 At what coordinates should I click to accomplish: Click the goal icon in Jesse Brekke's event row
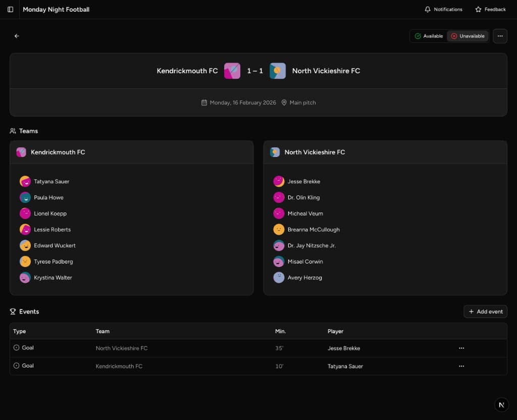[x=16, y=348]
